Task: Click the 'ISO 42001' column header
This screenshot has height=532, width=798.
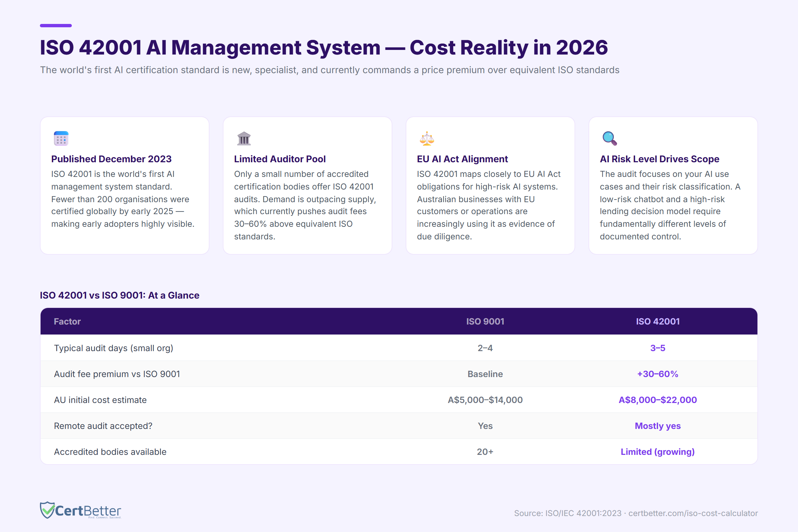Action: click(x=658, y=321)
